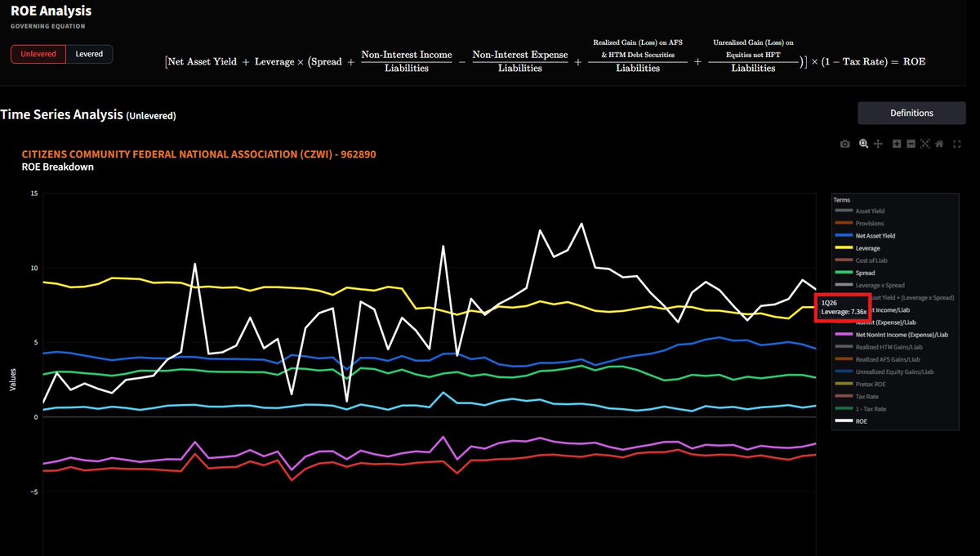Reset axes with the home icon

(939, 144)
